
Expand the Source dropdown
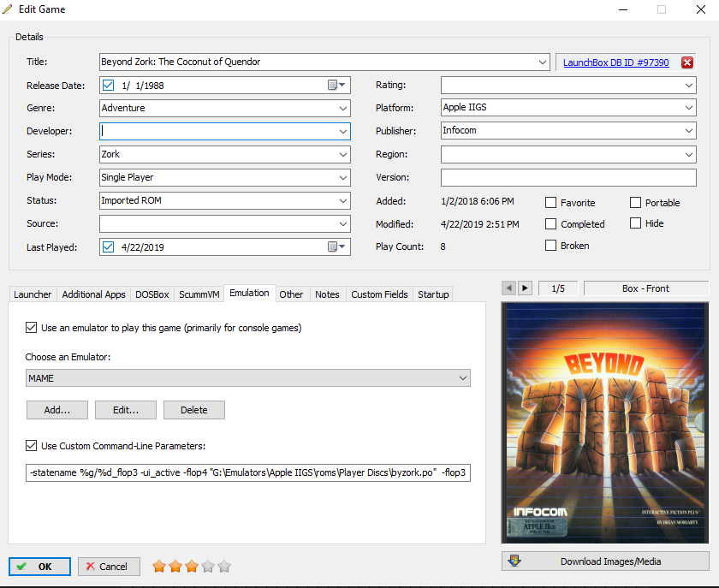343,224
